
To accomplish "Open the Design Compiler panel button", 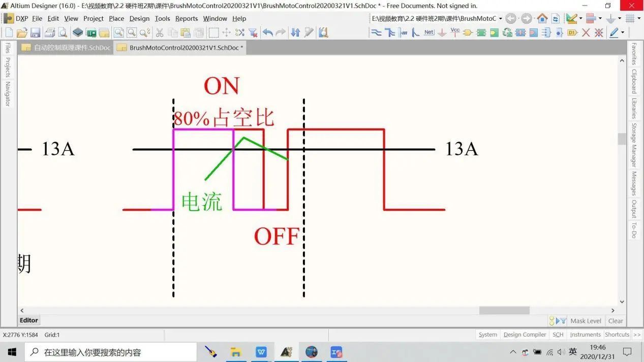I will [x=525, y=335].
